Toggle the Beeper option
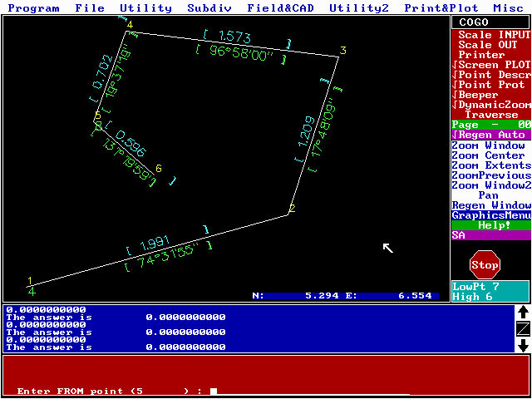The width and height of the screenshot is (532, 399). 490,95
